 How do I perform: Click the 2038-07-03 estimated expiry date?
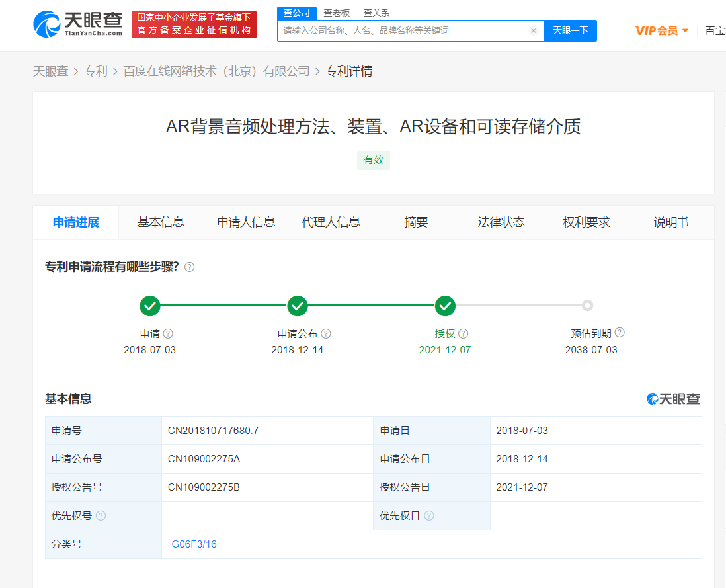click(591, 350)
